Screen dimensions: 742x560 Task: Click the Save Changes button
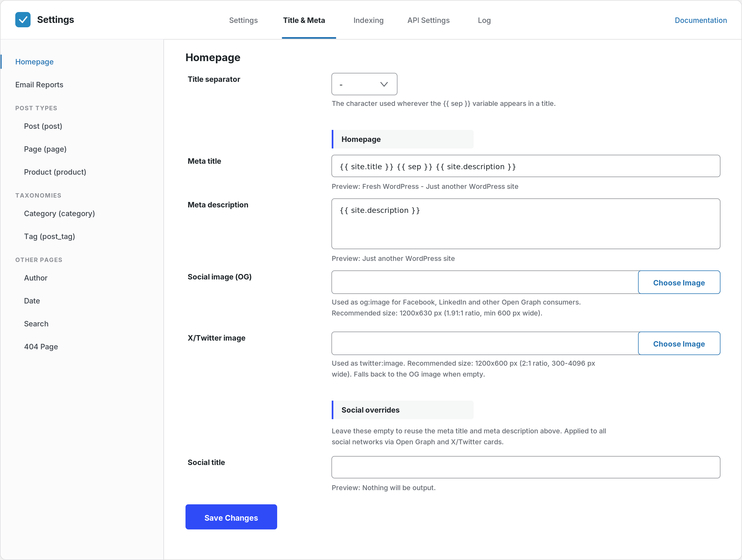231,517
